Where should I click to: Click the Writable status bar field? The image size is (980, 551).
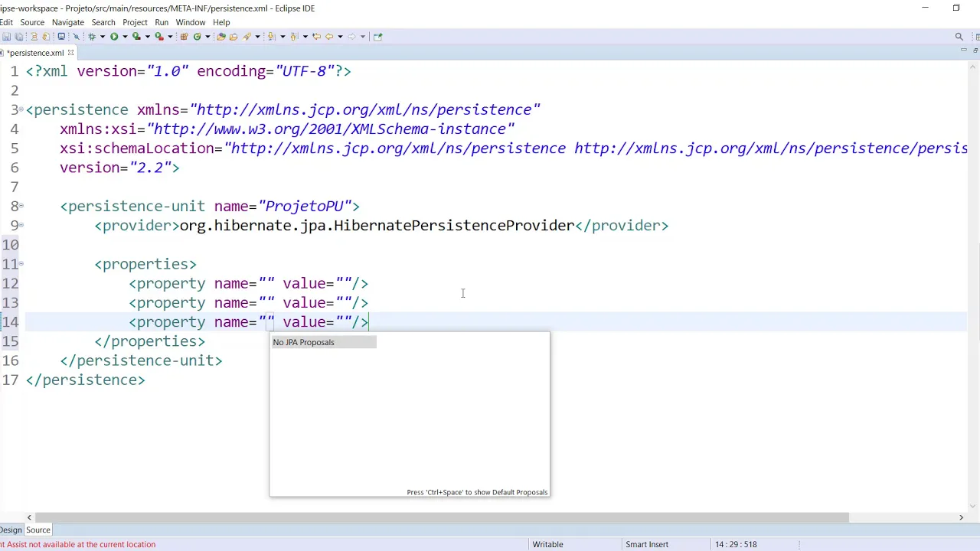tap(547, 544)
